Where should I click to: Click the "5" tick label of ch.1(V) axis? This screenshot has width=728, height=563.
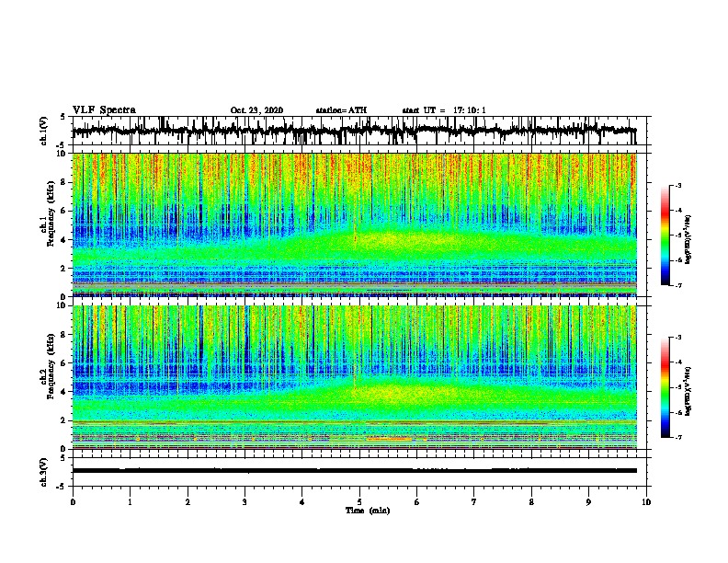(63, 117)
